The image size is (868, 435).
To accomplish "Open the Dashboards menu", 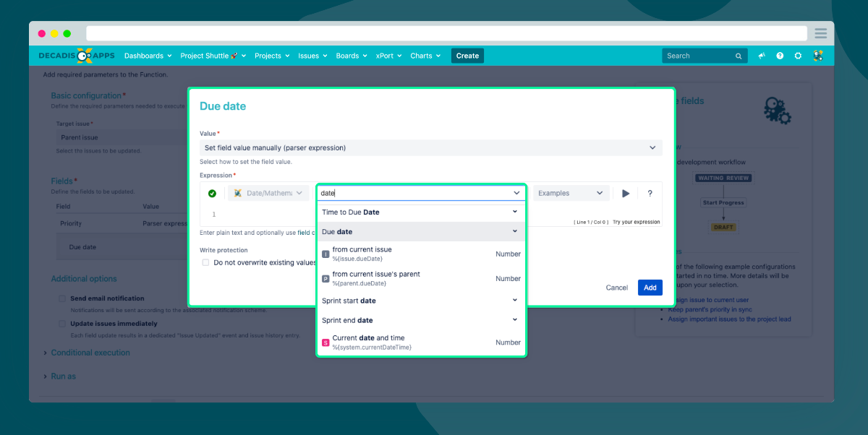I will 148,56.
